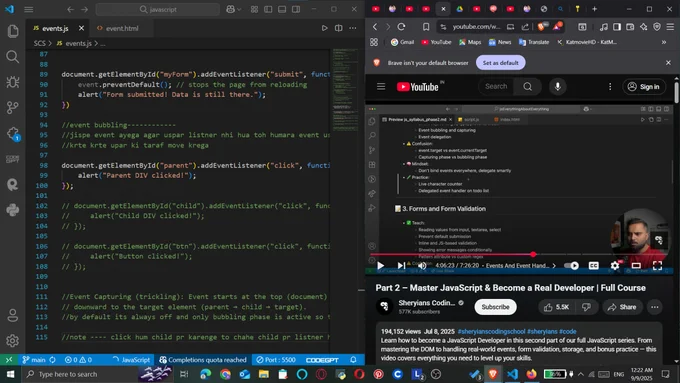This screenshot has height=383, width=680.
Task: Expand hidden bookmarks chevron in Brave
Action: [664, 42]
